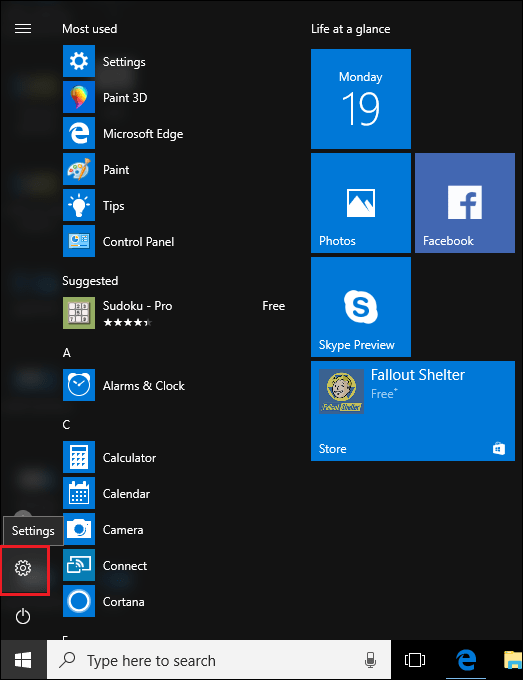Click the Fallout Shelter game thumbnail image
Viewport: 523px width, 680px height.
point(341,391)
